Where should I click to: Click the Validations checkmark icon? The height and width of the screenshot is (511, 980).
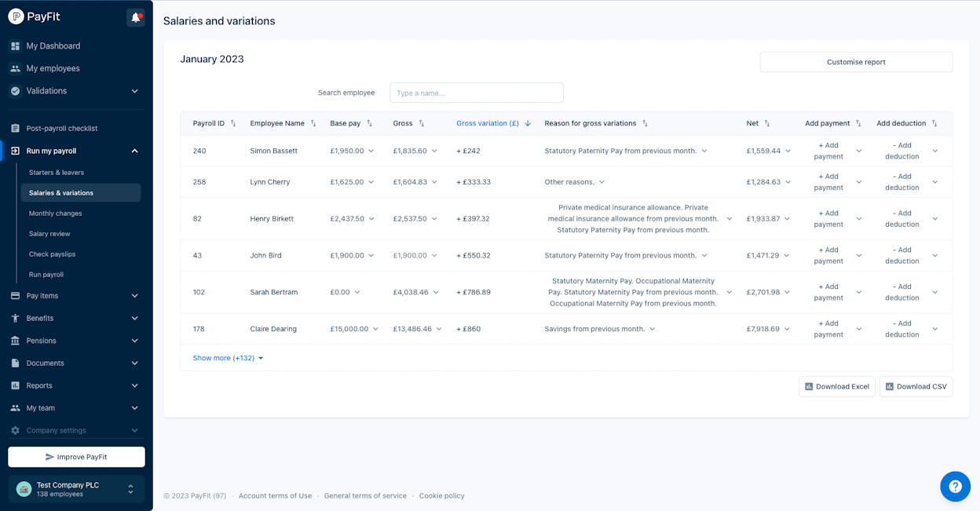[x=15, y=91]
